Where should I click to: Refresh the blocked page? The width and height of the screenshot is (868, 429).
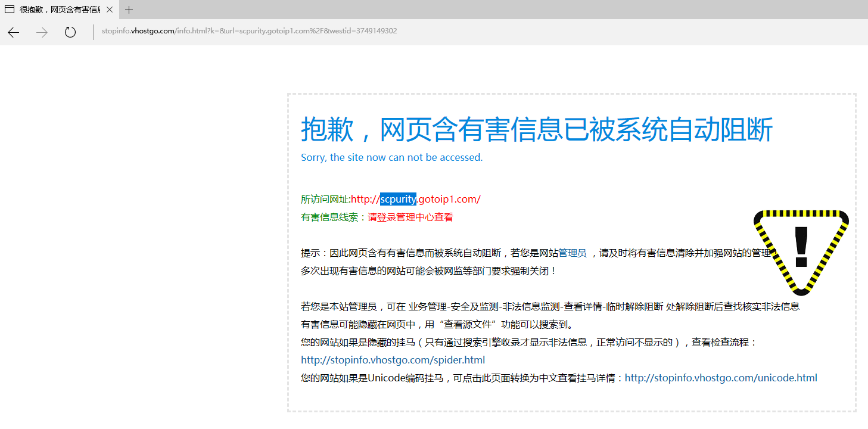click(70, 32)
